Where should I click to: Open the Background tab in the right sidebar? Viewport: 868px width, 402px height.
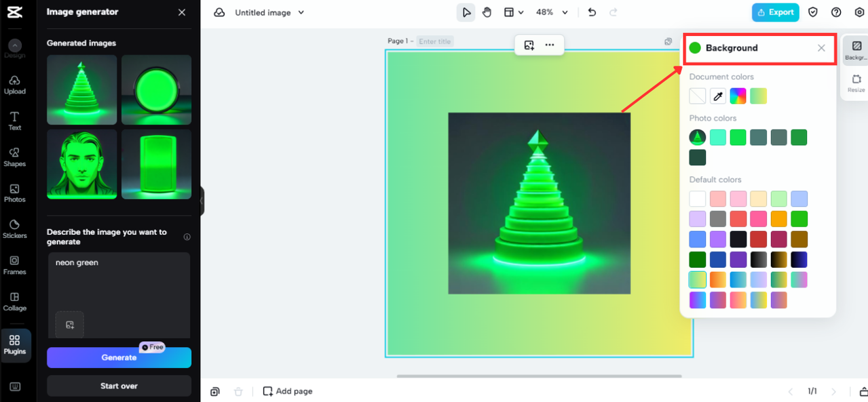(856, 52)
